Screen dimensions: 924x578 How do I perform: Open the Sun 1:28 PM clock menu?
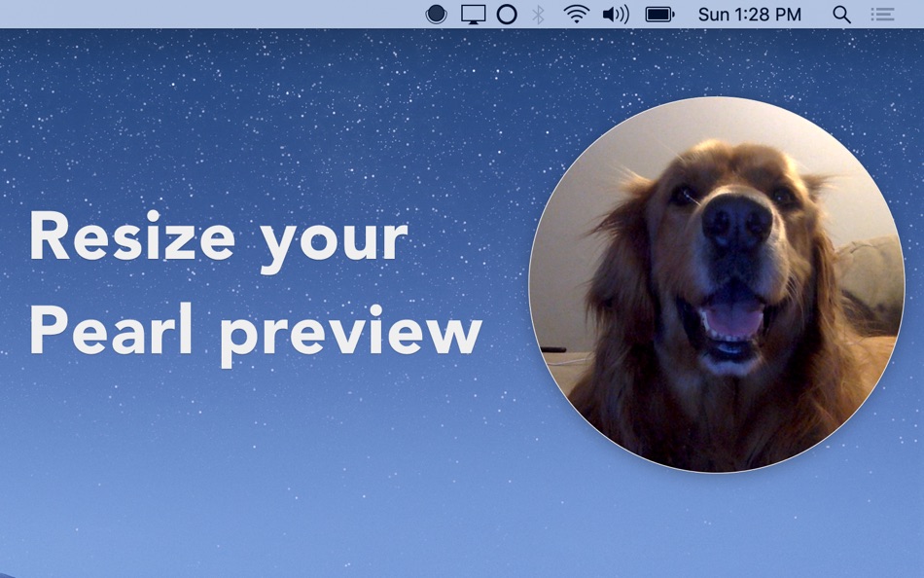point(750,15)
